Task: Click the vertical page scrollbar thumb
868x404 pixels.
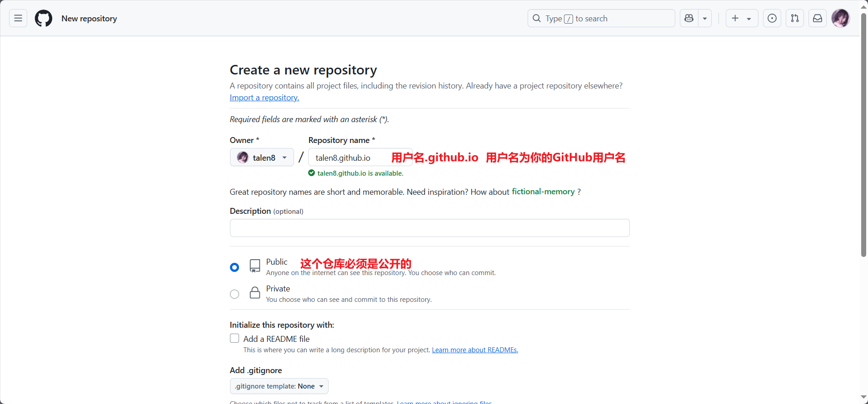Action: tap(863, 136)
